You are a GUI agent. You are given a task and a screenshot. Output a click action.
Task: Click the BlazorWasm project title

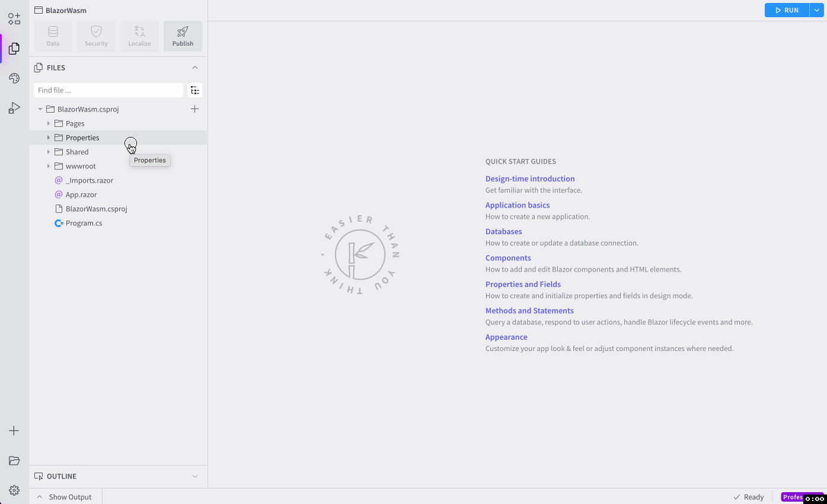(x=66, y=10)
